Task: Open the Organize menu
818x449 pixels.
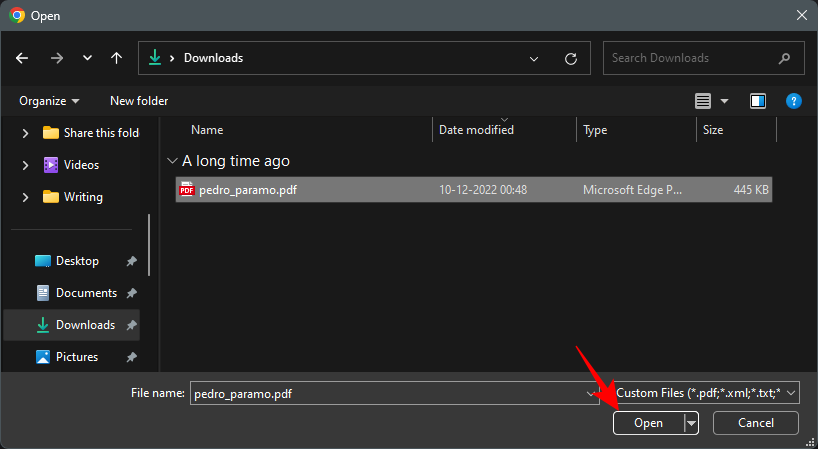Action: [x=48, y=101]
